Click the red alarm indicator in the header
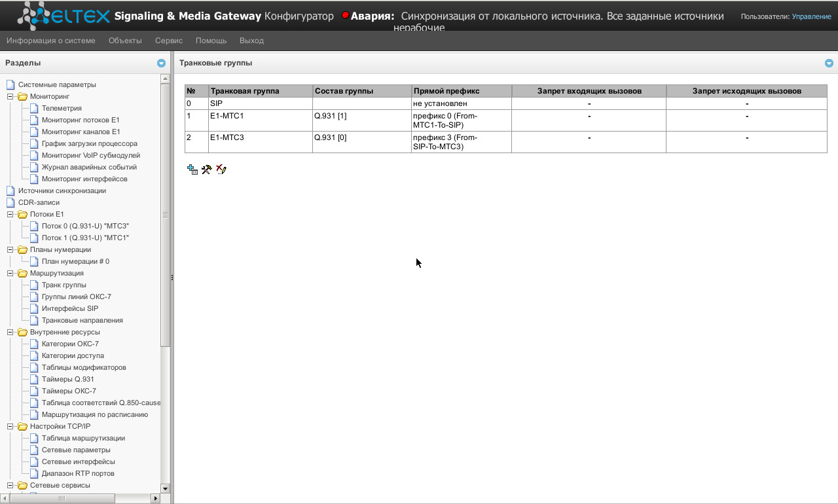This screenshot has width=838, height=504. [x=346, y=15]
